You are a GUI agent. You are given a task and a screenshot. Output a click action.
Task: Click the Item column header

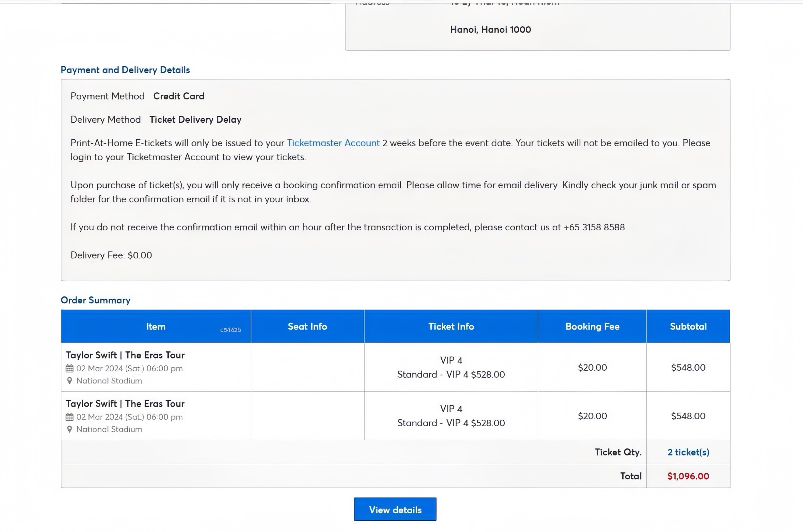pos(156,327)
